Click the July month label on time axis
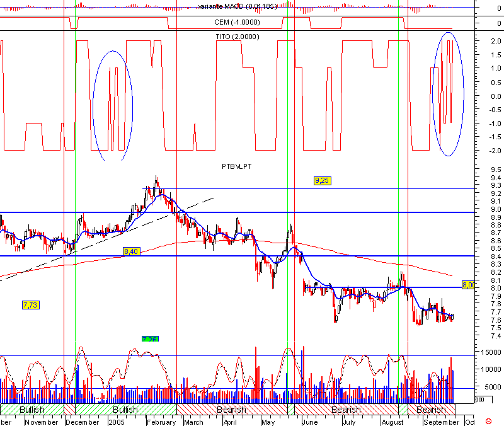This screenshot has height=426, width=504. click(x=349, y=422)
